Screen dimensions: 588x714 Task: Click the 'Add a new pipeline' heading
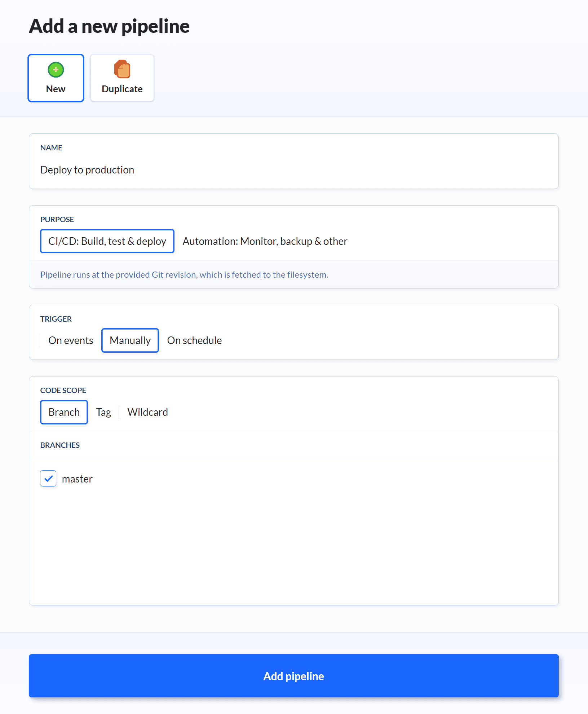click(109, 26)
